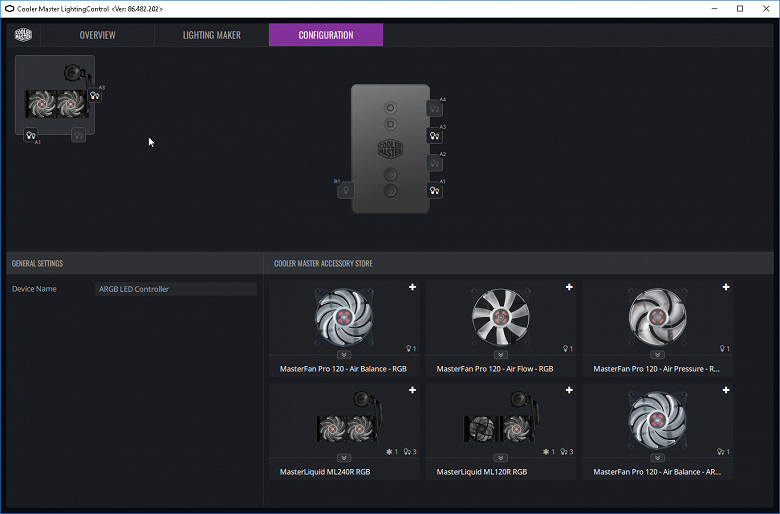This screenshot has height=514, width=780.
Task: Maximize the LightingControl window
Action: pyautogui.click(x=740, y=9)
